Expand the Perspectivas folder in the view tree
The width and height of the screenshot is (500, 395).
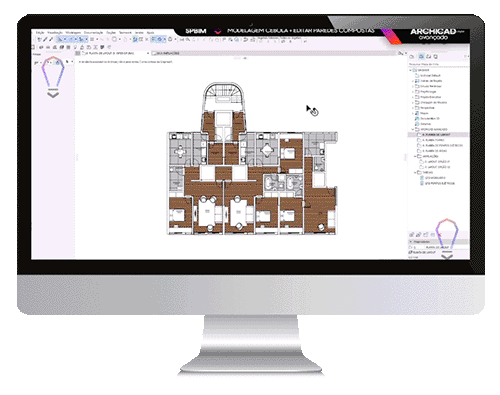click(413, 108)
